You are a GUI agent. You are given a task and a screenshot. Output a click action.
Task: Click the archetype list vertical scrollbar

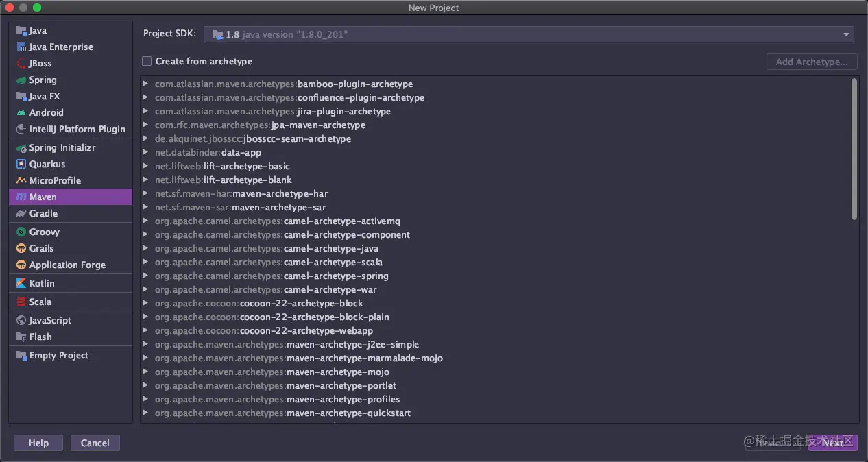[x=854, y=149]
